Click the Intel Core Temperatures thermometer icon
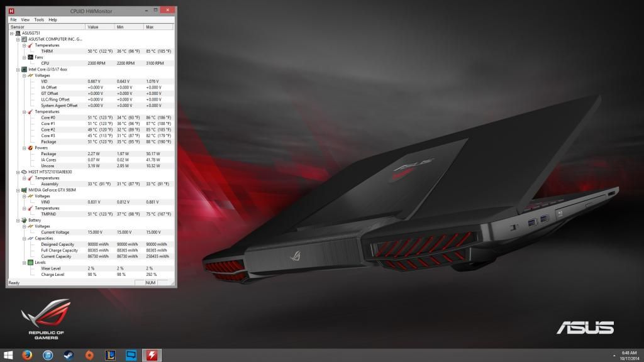Screen dimensions: 644x362 [x=30, y=112]
